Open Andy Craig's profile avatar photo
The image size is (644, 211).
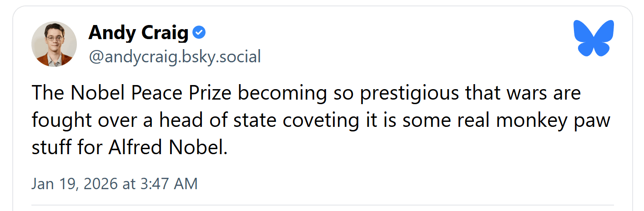tap(54, 44)
